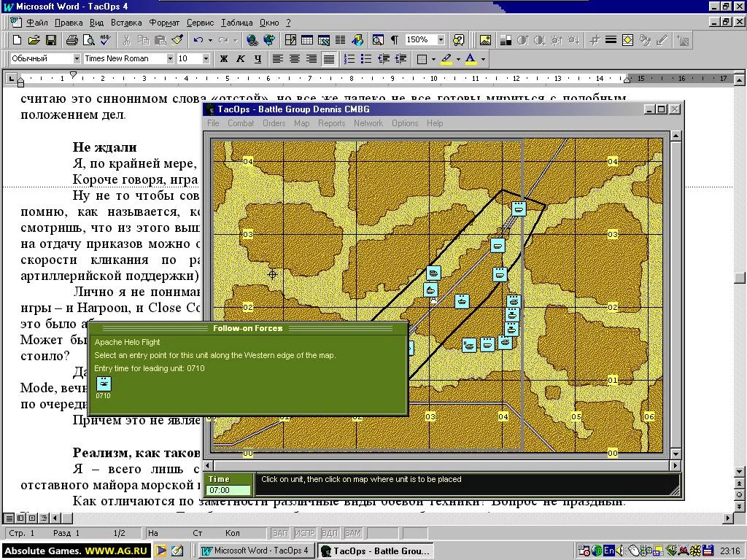Insert a table using toolbar icon
The image size is (747, 560).
pos(307,40)
